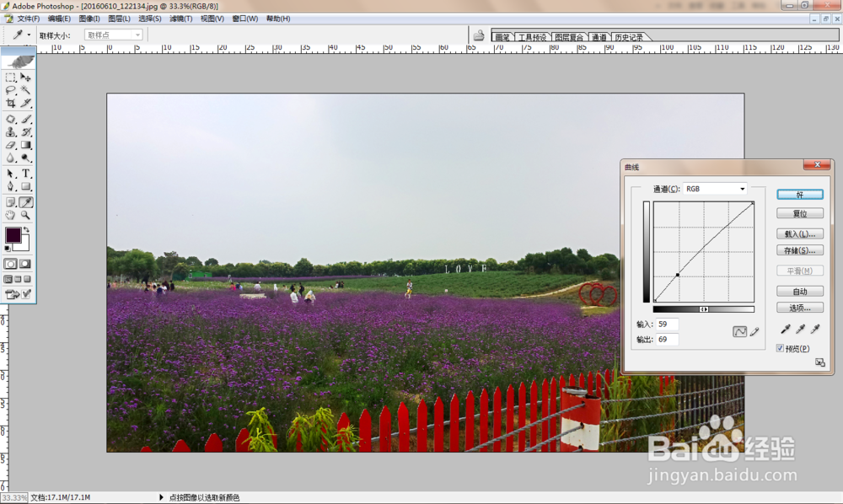Open the 滤镜(T) menu
The image size is (843, 504).
(x=180, y=19)
